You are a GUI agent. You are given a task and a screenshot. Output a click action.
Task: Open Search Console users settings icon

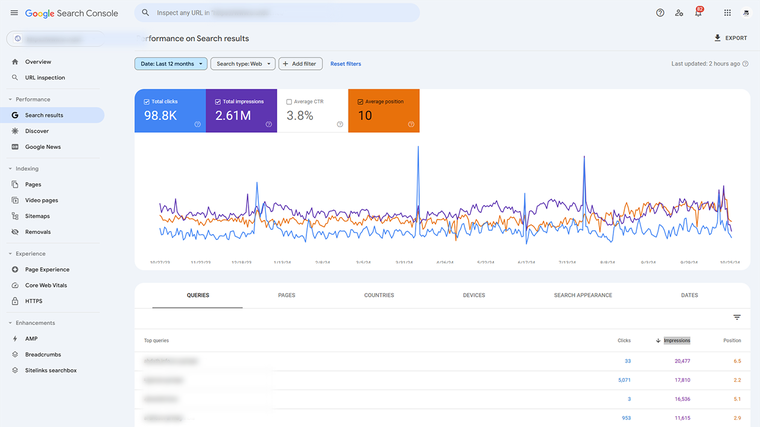[x=679, y=13]
